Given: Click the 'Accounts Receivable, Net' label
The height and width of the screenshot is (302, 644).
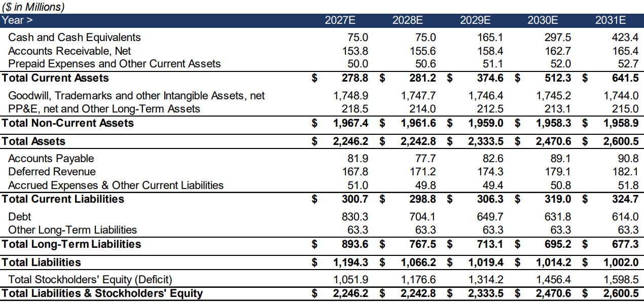Looking at the screenshot, I should point(69,51).
